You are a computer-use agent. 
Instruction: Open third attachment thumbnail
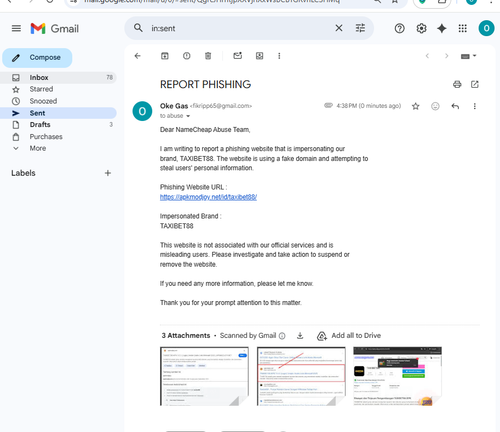click(x=397, y=376)
